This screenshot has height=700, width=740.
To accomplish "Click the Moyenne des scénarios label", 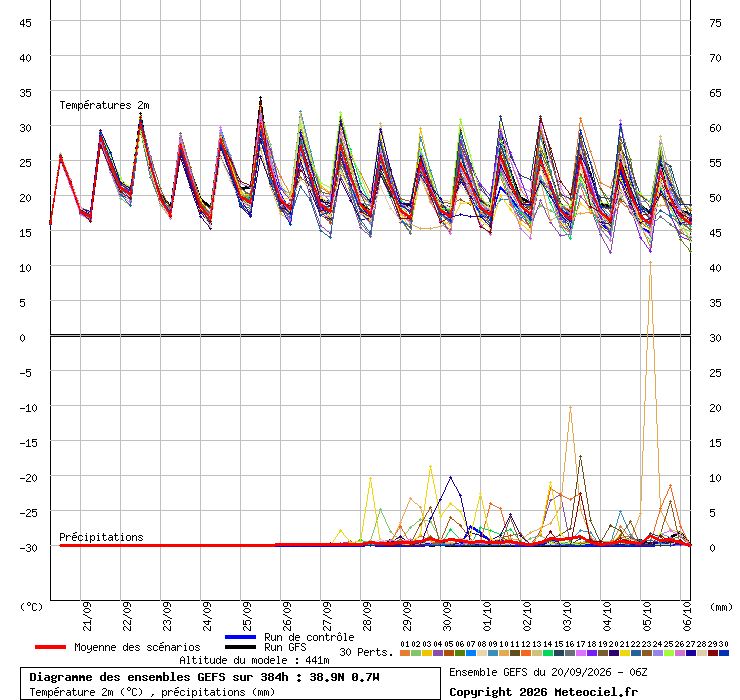I will coord(137,647).
